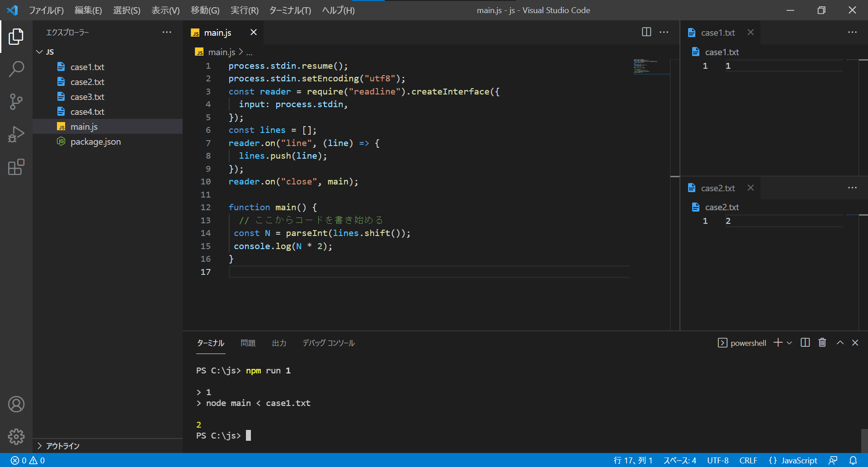Viewport: 868px width, 467px height.
Task: Open the Extensions view
Action: (16, 167)
